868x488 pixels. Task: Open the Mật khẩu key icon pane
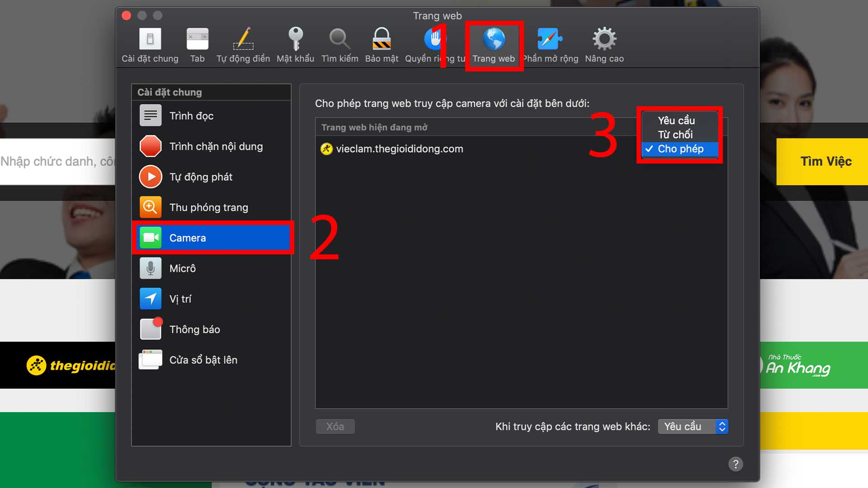click(295, 45)
